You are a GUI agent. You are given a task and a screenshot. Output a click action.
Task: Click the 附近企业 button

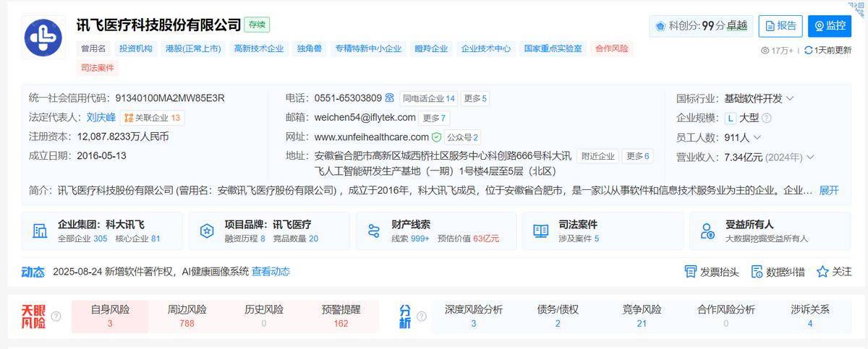click(x=598, y=156)
